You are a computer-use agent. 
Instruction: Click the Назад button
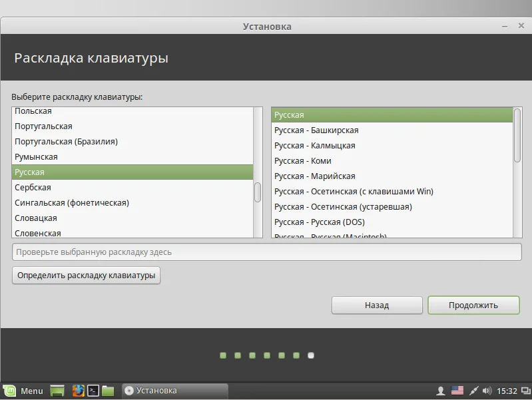coord(377,305)
